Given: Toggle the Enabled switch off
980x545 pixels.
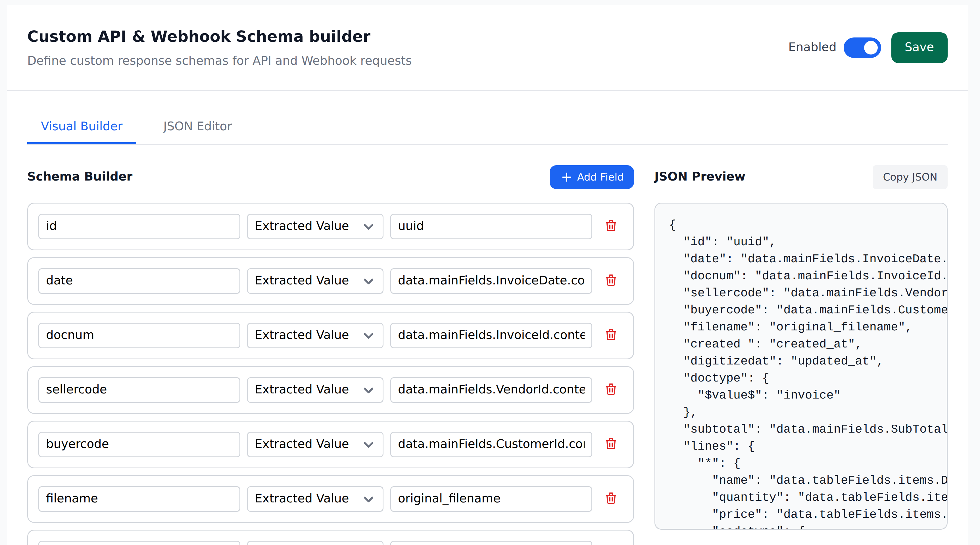Looking at the screenshot, I should click(862, 47).
